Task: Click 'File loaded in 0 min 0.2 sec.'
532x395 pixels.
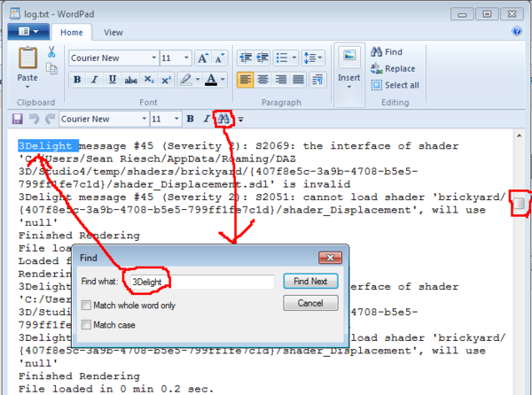Action: (x=116, y=389)
